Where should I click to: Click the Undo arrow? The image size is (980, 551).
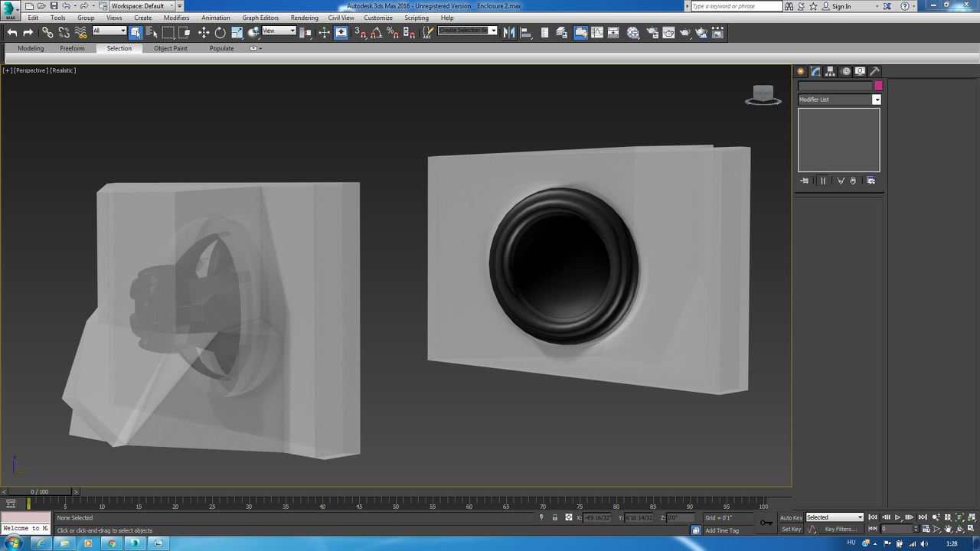12,32
